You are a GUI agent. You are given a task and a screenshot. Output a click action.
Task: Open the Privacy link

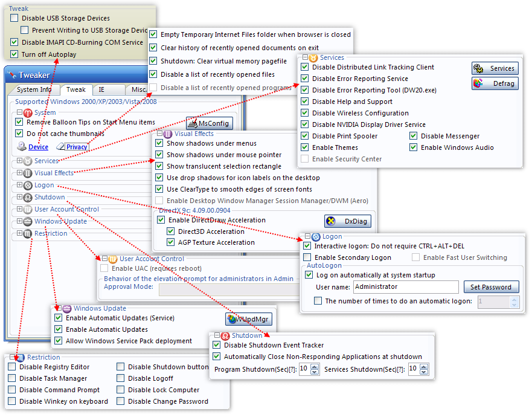click(77, 147)
